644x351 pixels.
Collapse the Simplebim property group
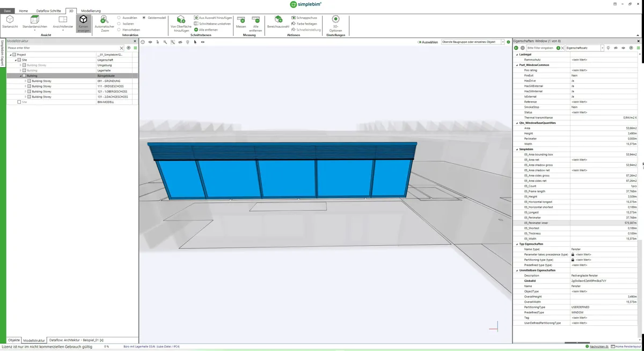517,149
